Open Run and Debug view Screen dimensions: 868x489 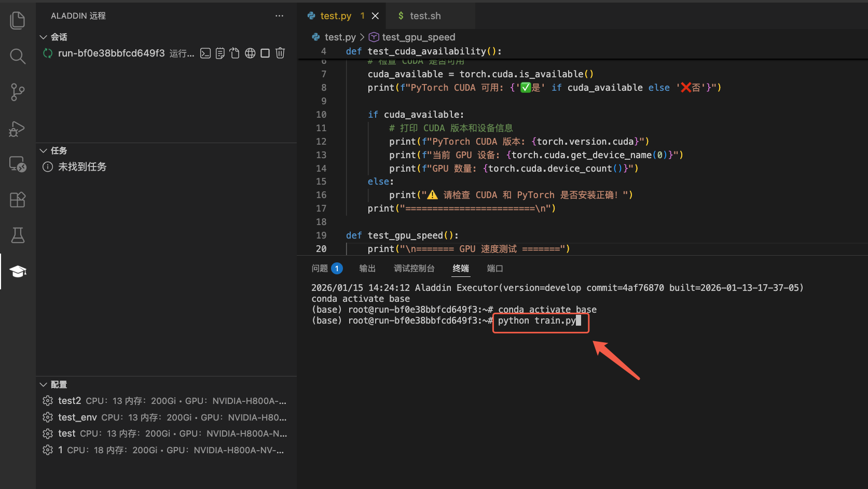(x=18, y=129)
